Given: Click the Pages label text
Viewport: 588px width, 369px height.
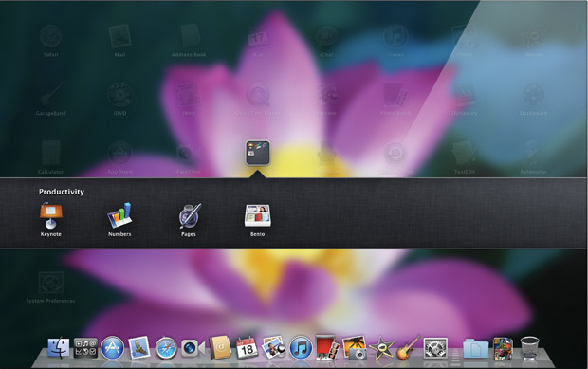Looking at the screenshot, I should (189, 234).
